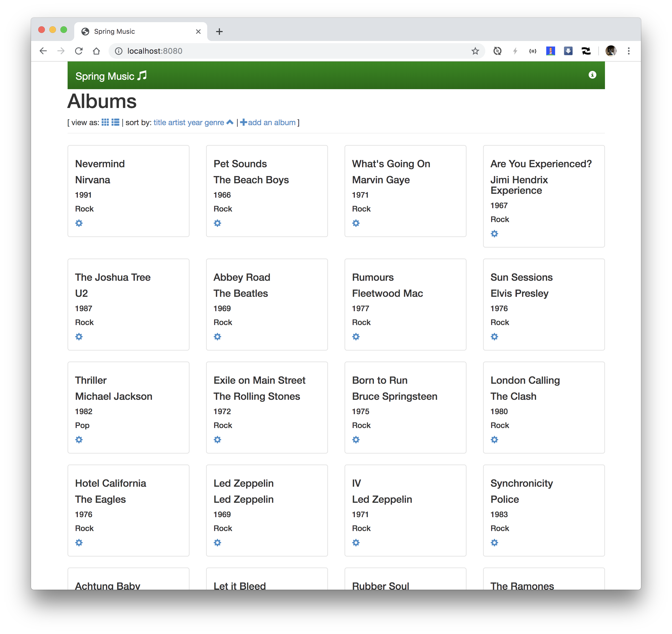Toggle sort direction chevron arrow
The width and height of the screenshot is (672, 634).
pyautogui.click(x=230, y=122)
